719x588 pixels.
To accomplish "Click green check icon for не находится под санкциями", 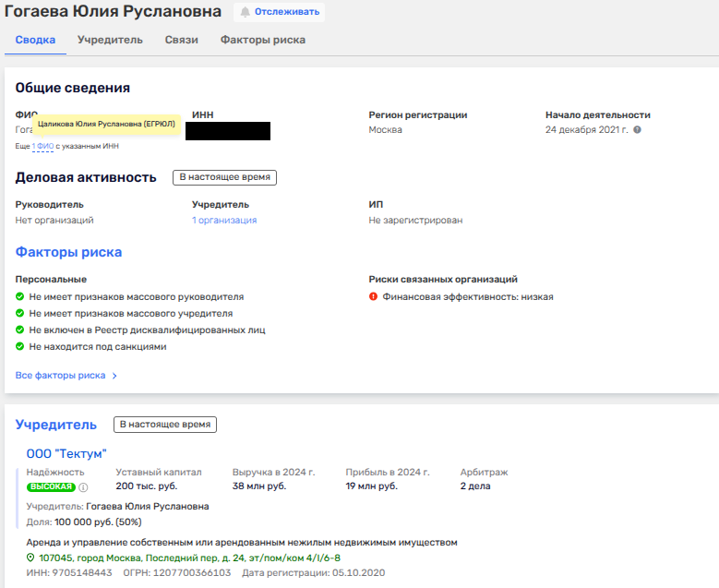I will click(20, 347).
